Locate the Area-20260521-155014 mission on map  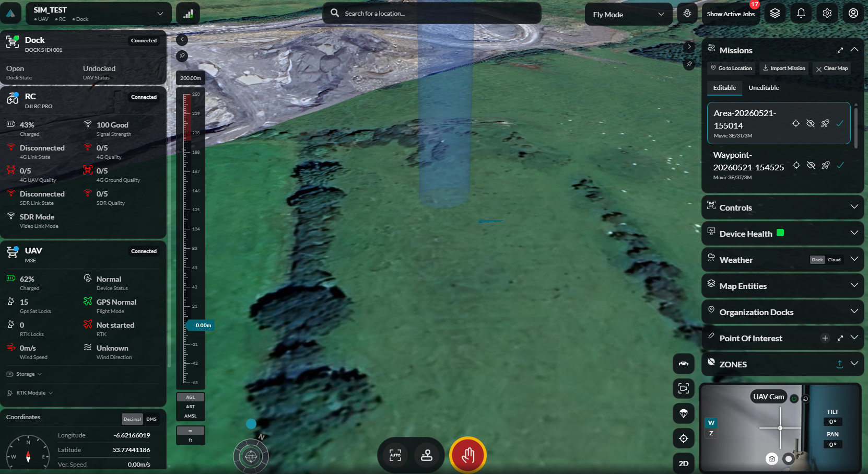point(796,123)
